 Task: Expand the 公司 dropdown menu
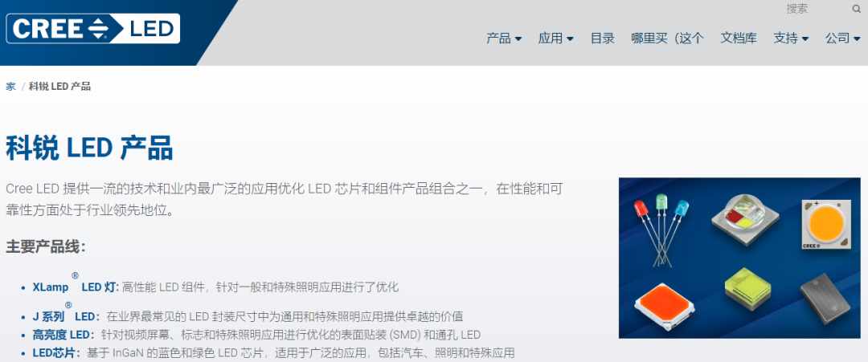tap(843, 39)
